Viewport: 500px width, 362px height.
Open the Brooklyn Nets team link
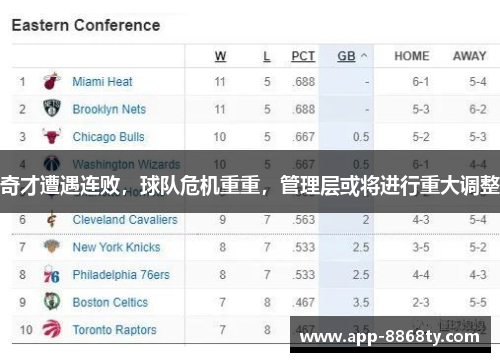109,109
